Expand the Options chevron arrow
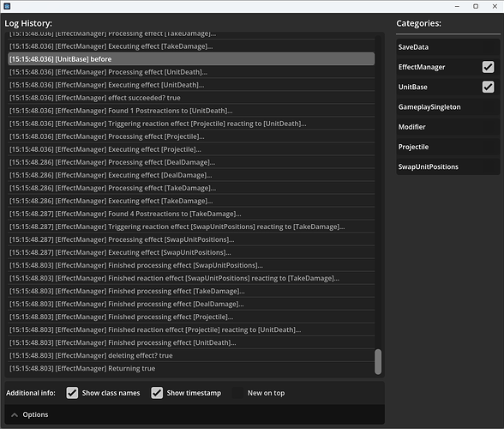 [15, 414]
